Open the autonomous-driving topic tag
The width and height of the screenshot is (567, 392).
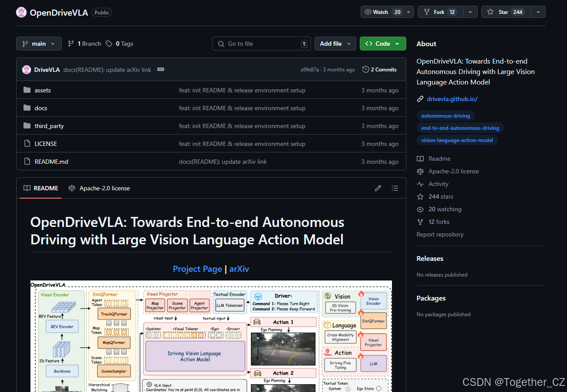click(x=445, y=116)
